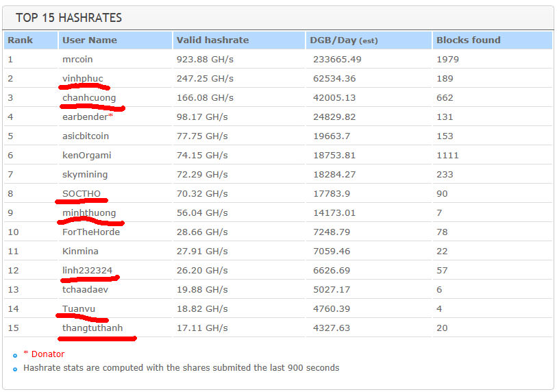
Task: Click the User Name column header
Action: [x=115, y=40]
